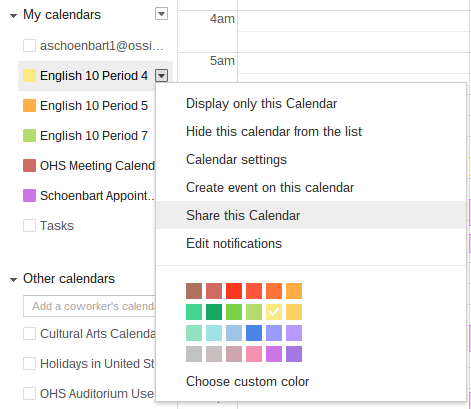Click the English 10 Period 4 dropdown arrow

(161, 76)
